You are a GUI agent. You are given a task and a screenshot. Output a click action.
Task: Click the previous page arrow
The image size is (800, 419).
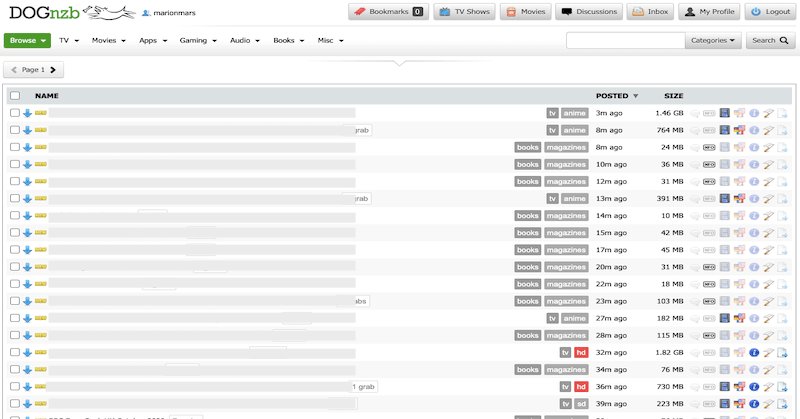[14, 70]
